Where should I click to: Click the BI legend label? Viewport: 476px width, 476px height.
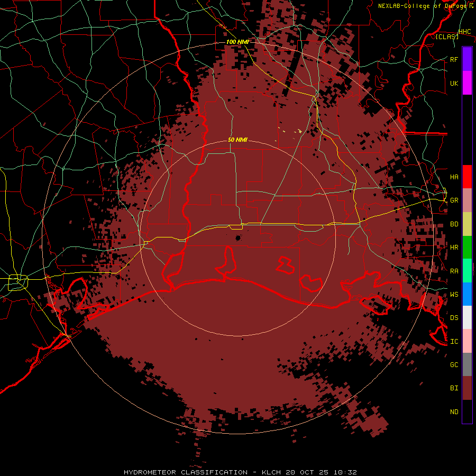pos(454,388)
